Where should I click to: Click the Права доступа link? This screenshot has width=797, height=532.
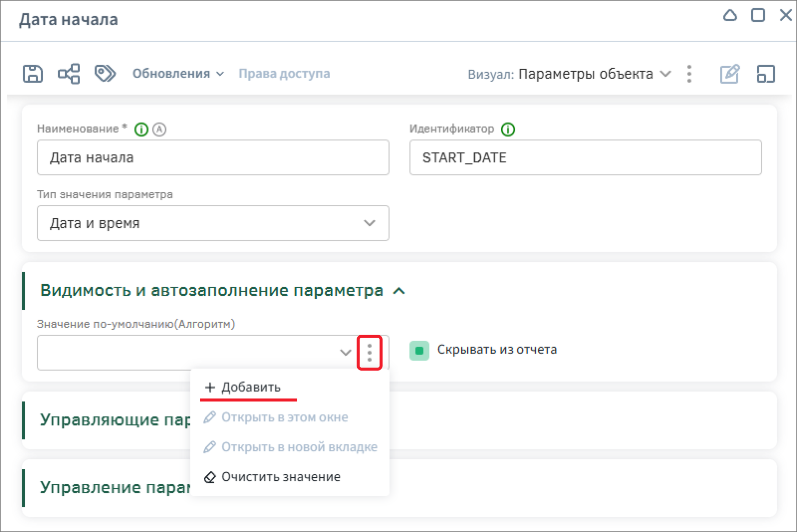(284, 74)
